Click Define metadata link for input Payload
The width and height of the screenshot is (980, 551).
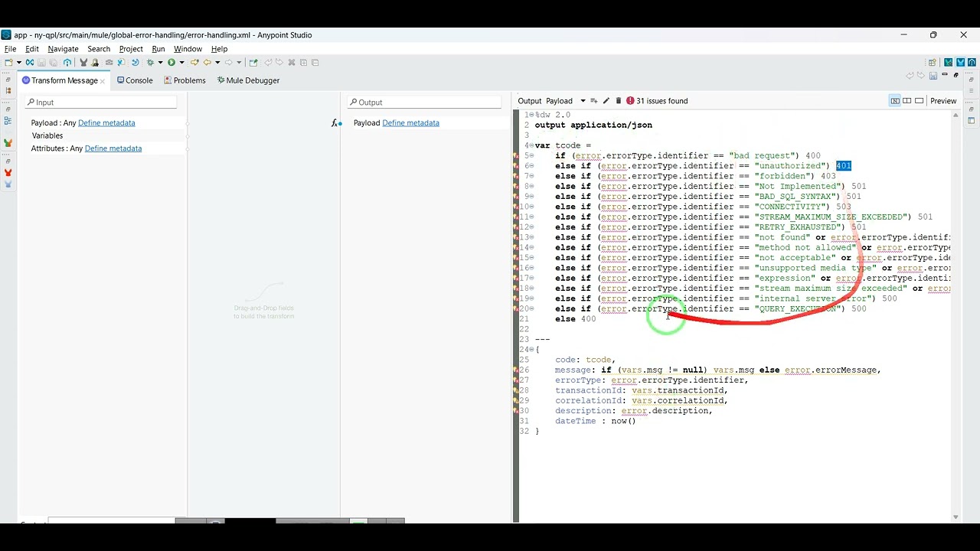click(x=106, y=122)
